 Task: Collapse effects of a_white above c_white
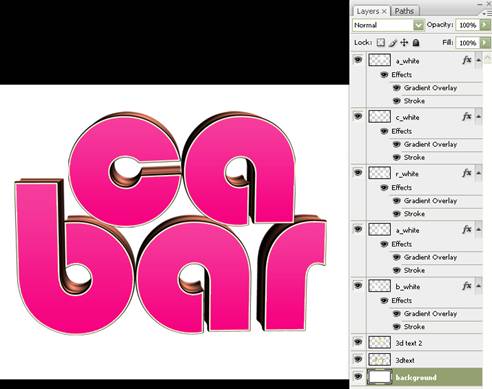pos(478,60)
